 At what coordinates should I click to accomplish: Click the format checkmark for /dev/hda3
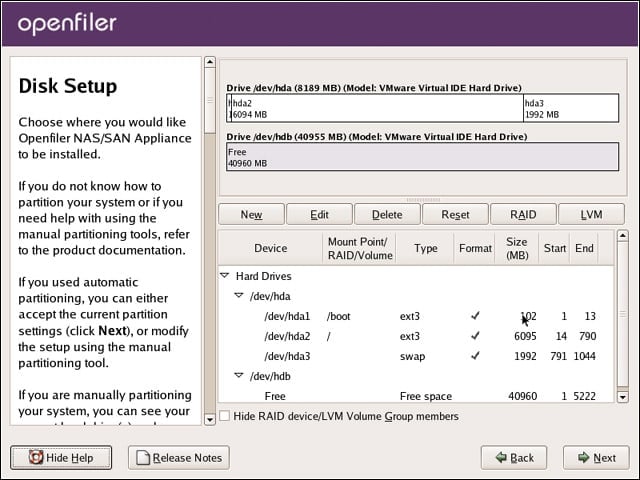tap(475, 356)
